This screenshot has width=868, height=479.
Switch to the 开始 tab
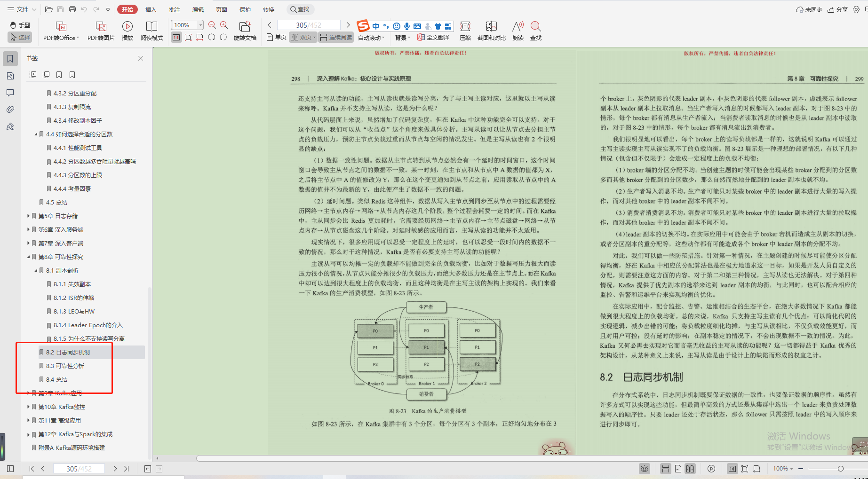point(127,9)
